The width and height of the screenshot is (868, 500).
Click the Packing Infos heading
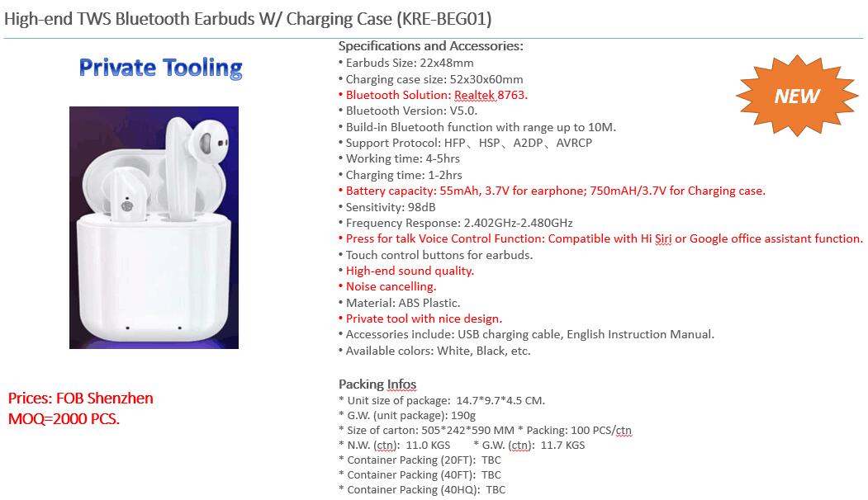(x=377, y=384)
